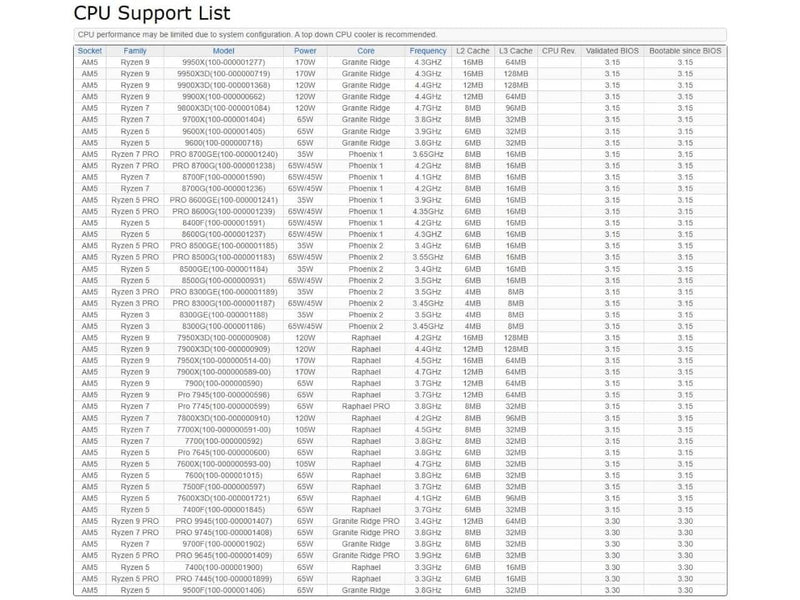800x600 pixels.
Task: Select the 9600(100-000000718) model cell
Action: click(x=223, y=143)
